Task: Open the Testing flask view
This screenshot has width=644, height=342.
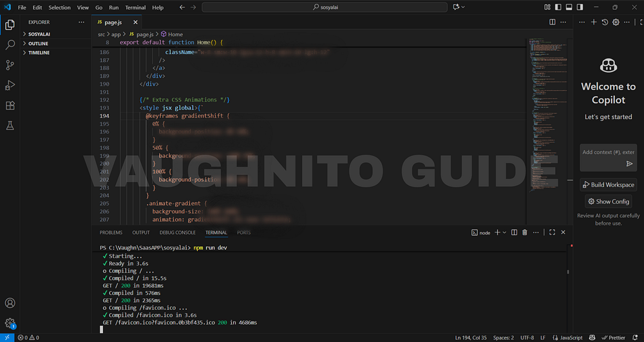Action: click(10, 125)
